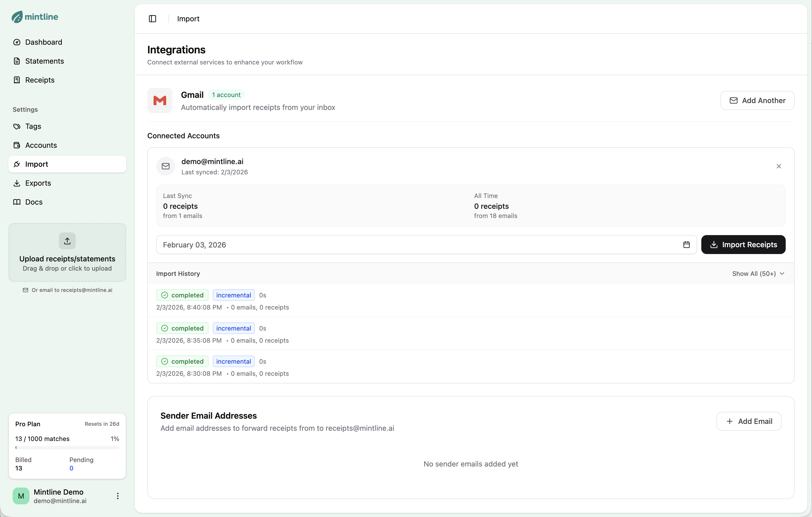Go to Statements in sidebar
Image resolution: width=812 pixels, height=517 pixels.
coord(44,61)
